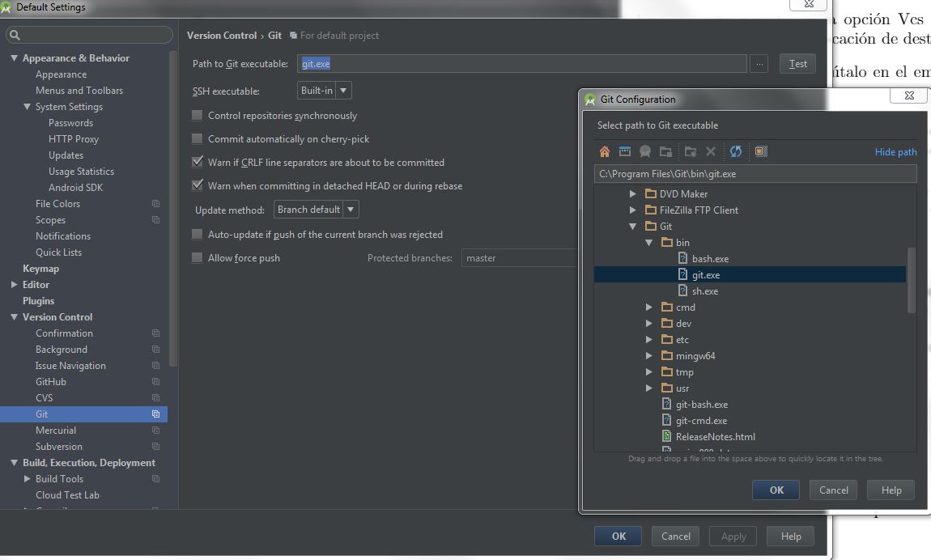Click the browse ellipsis button beside Git path
The width and height of the screenshot is (931, 560).
759,64
